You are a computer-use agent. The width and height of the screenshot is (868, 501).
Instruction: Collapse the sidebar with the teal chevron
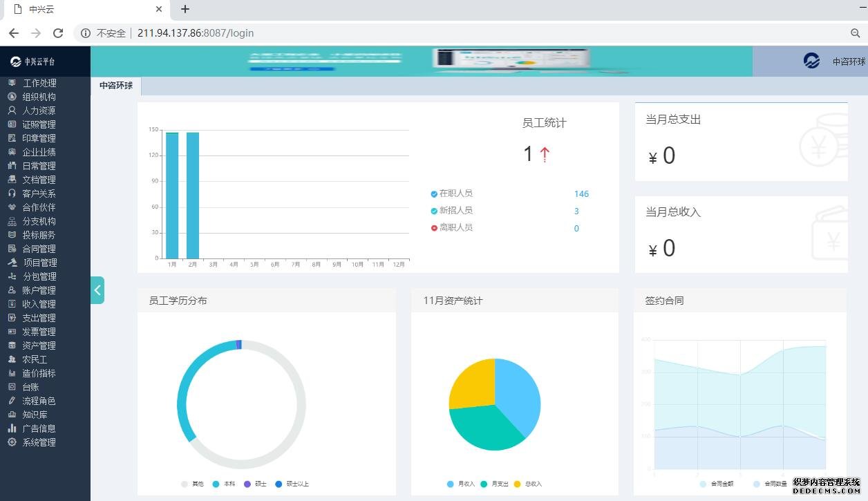click(97, 290)
